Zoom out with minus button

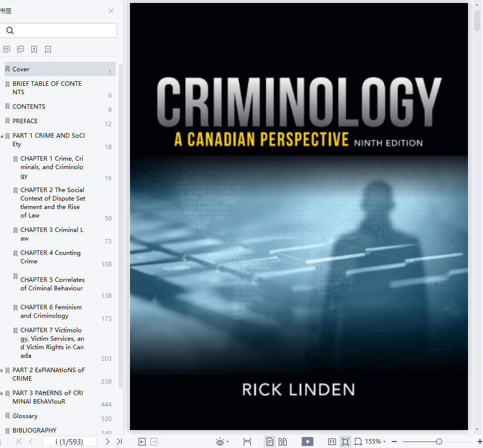tap(394, 442)
